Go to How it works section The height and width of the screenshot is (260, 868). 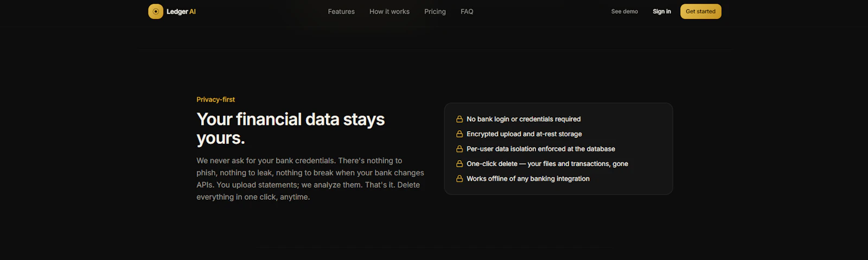(390, 11)
